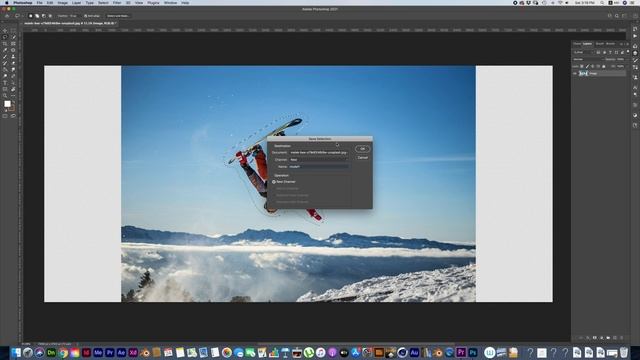This screenshot has width=640, height=360.
Task: Select the Lasso tool in the toolbox
Action: [x=5, y=37]
